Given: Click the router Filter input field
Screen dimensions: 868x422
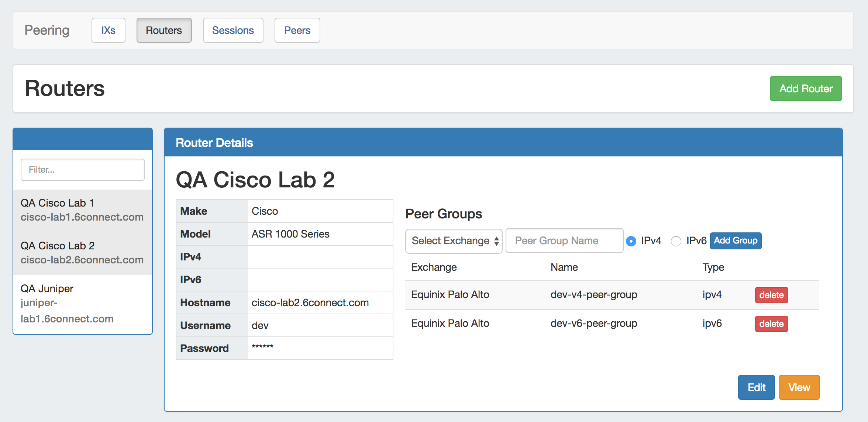Looking at the screenshot, I should click(83, 170).
